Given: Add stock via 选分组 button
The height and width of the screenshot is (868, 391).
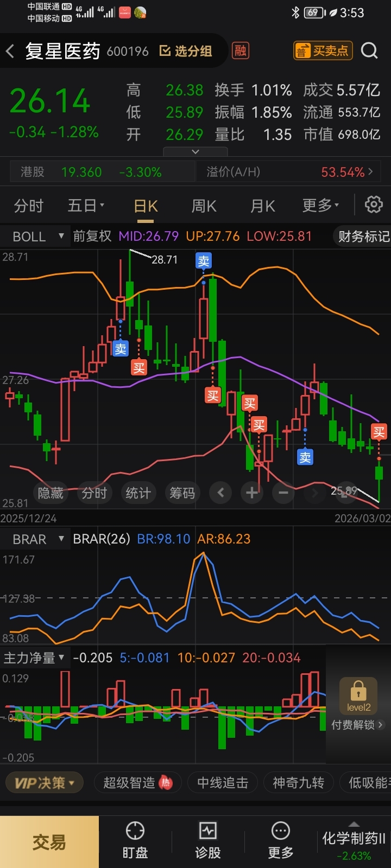Looking at the screenshot, I should pos(186,51).
